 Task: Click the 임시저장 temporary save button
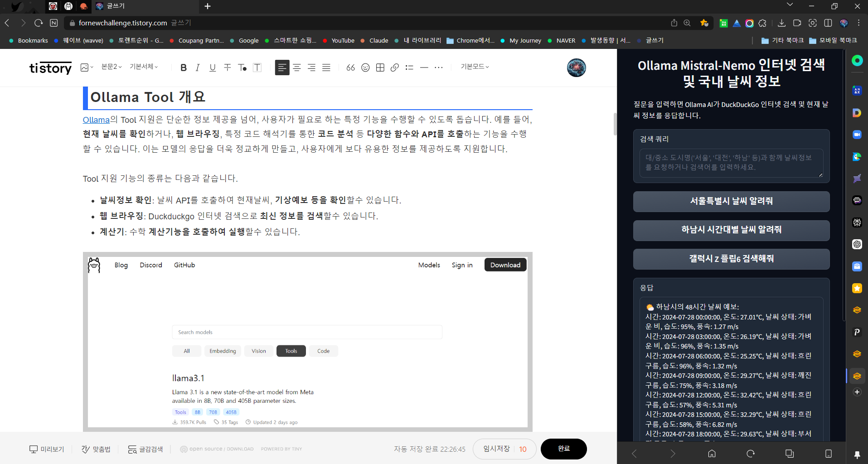(496, 449)
